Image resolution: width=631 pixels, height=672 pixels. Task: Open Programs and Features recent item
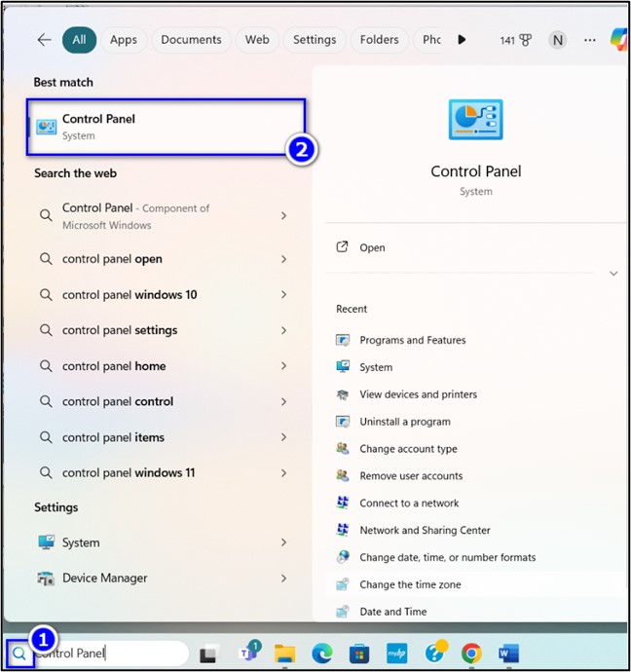400,340
